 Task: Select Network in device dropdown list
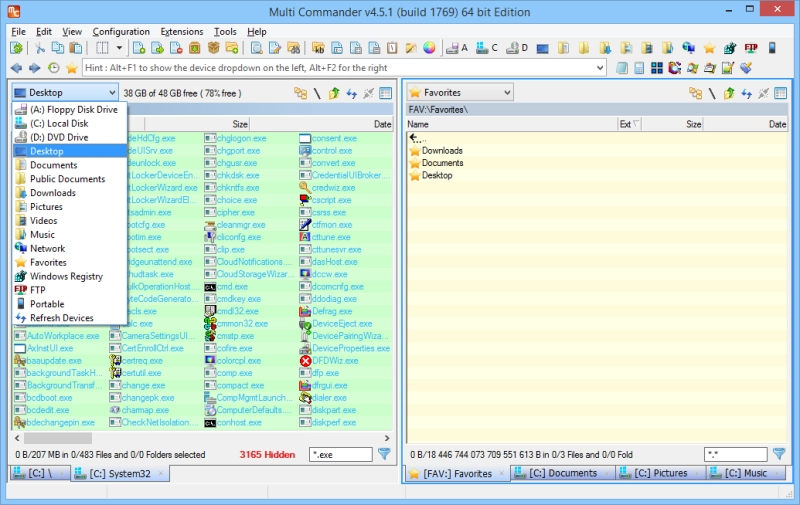click(70, 248)
